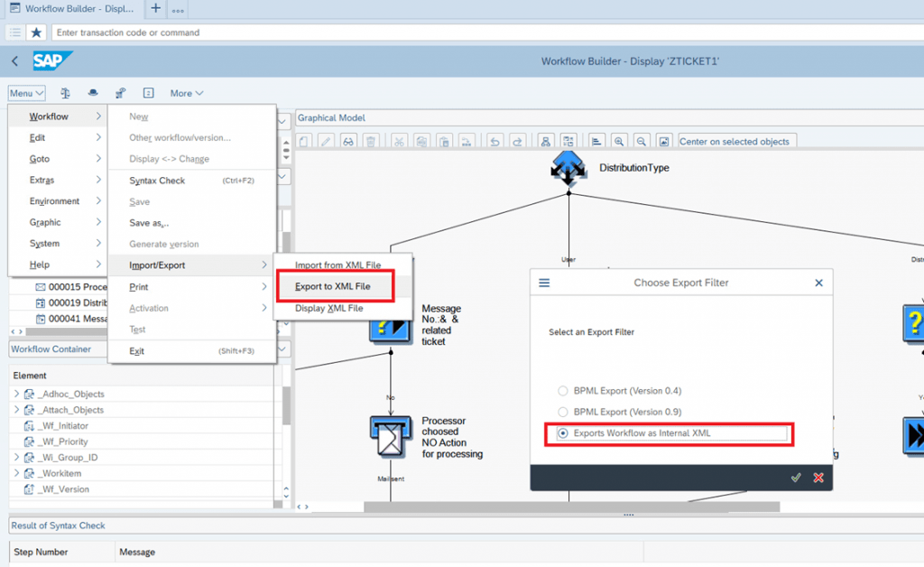Open the Edit submenu
The width and height of the screenshot is (924, 567).
pyautogui.click(x=58, y=137)
